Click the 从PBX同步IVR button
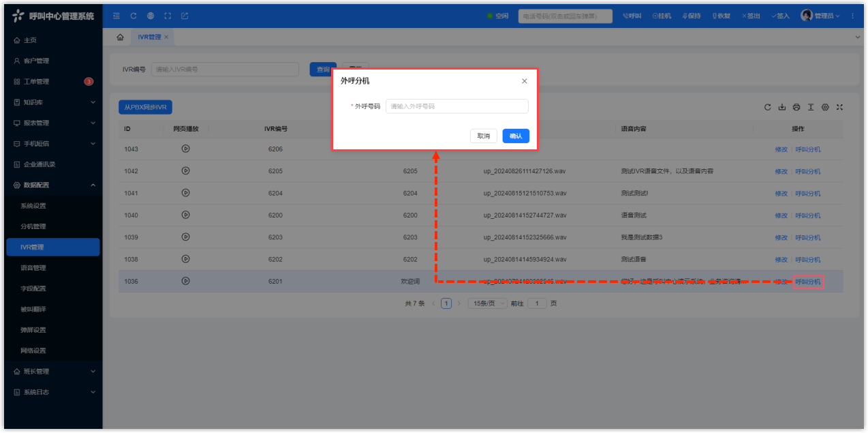Screen dimensions: 868x433 point(145,107)
